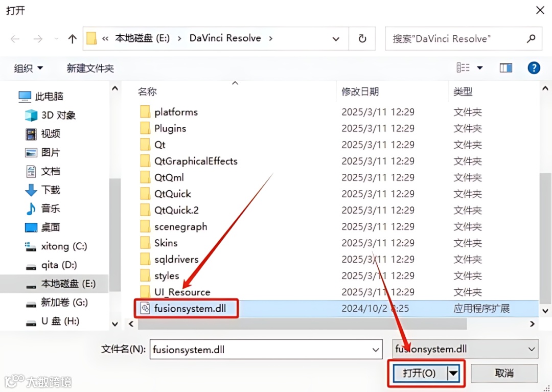Image resolution: width=552 pixels, height=392 pixels.
Task: Select the Skins folder
Action: click(166, 243)
